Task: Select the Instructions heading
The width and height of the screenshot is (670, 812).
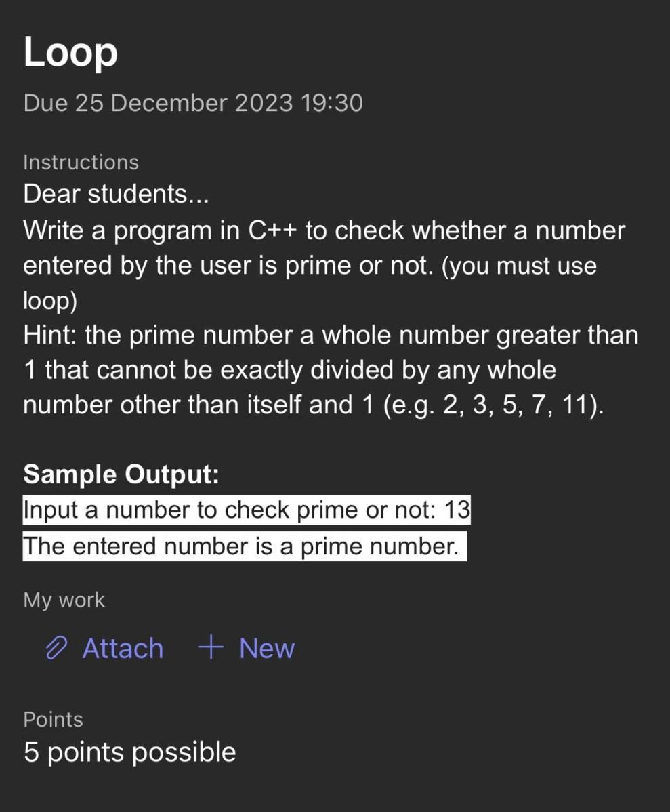Action: [81, 162]
